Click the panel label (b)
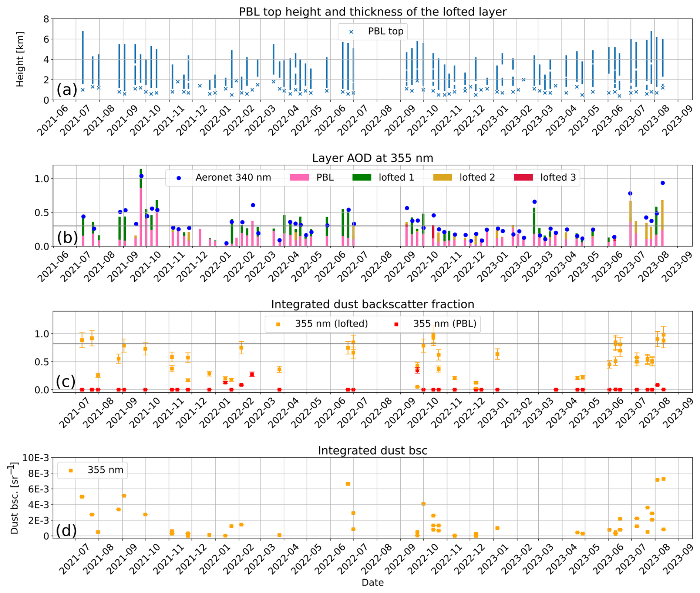The width and height of the screenshot is (700, 593). [x=67, y=237]
